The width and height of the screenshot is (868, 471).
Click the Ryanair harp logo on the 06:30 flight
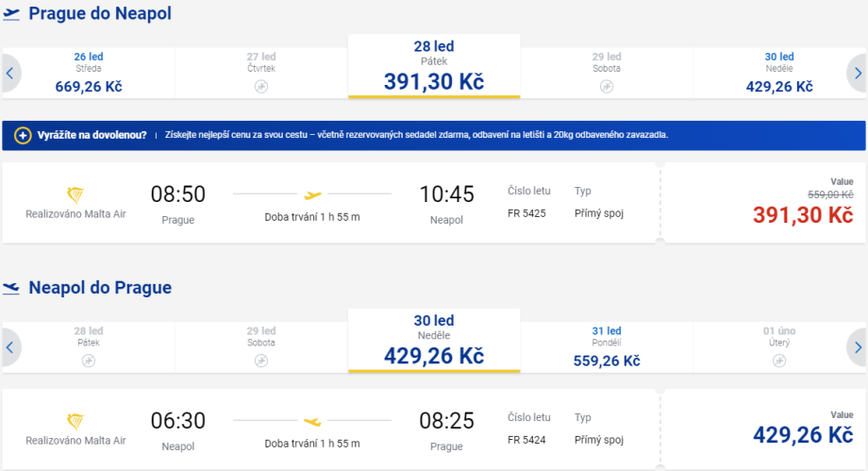pyautogui.click(x=75, y=421)
